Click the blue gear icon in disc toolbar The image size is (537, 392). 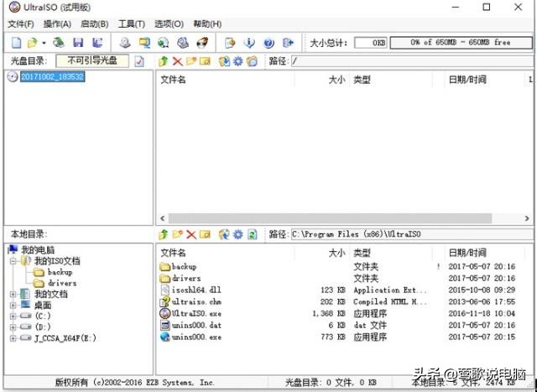(237, 61)
